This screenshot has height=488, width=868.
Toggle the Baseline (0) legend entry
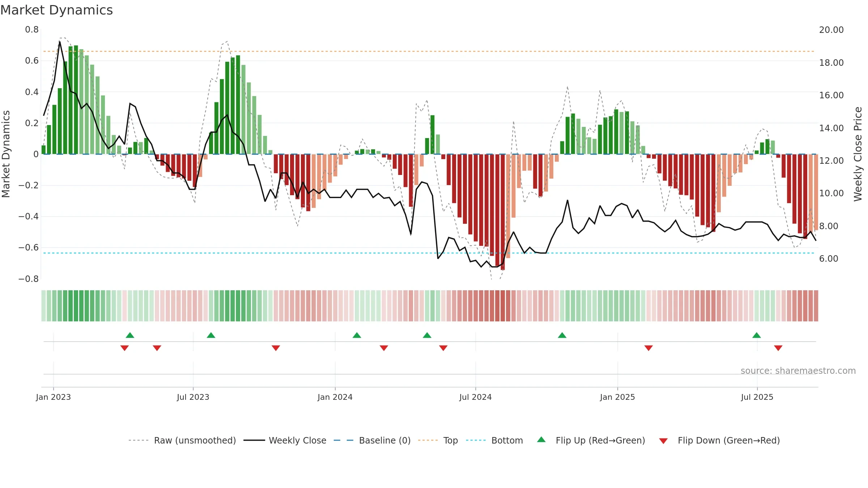pyautogui.click(x=372, y=440)
